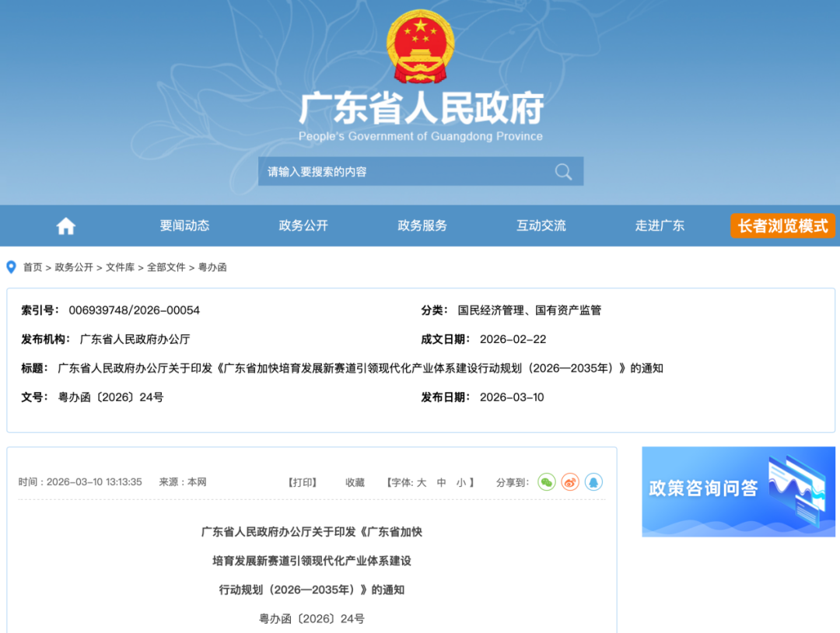Open the 政务公开 navigation menu
This screenshot has width=840, height=633.
point(303,226)
